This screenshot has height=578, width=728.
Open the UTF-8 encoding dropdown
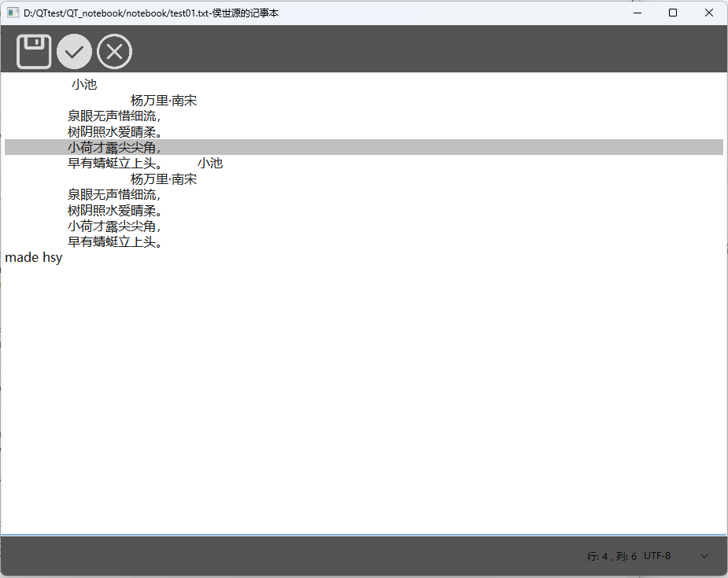(x=676, y=556)
